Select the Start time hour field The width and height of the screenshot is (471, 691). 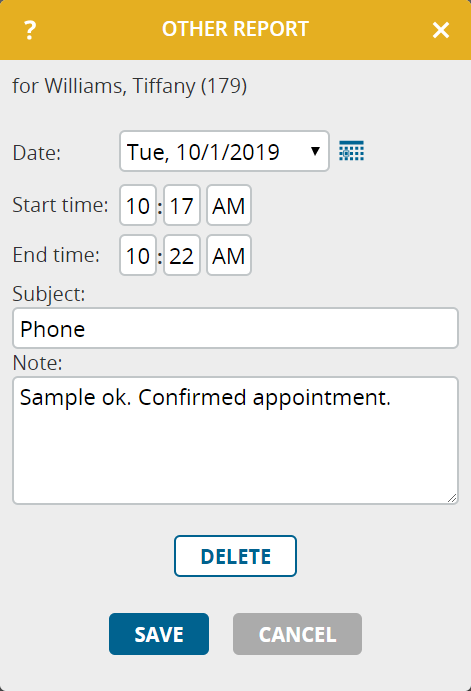[x=138, y=205]
